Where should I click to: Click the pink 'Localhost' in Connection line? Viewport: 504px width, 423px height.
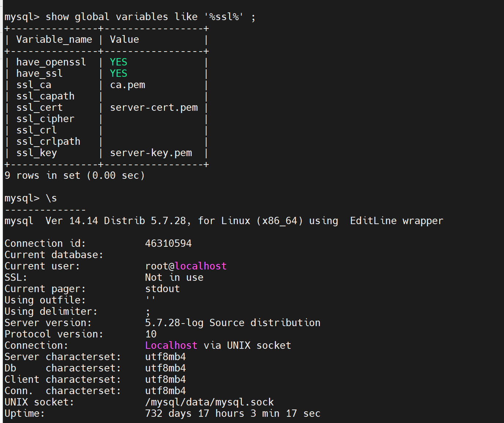pos(171,345)
